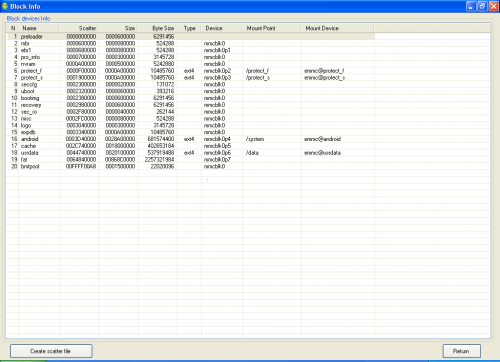
Task: Select the bmtpool partition row
Action: click(x=190, y=166)
